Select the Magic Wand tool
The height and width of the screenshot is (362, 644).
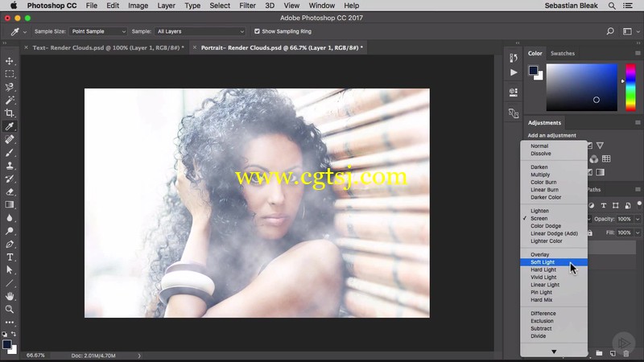10,100
